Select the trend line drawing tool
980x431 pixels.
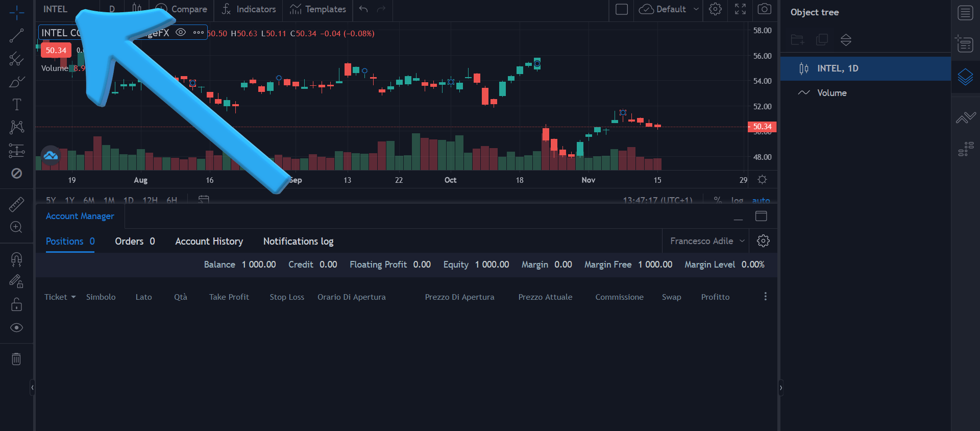tap(16, 35)
